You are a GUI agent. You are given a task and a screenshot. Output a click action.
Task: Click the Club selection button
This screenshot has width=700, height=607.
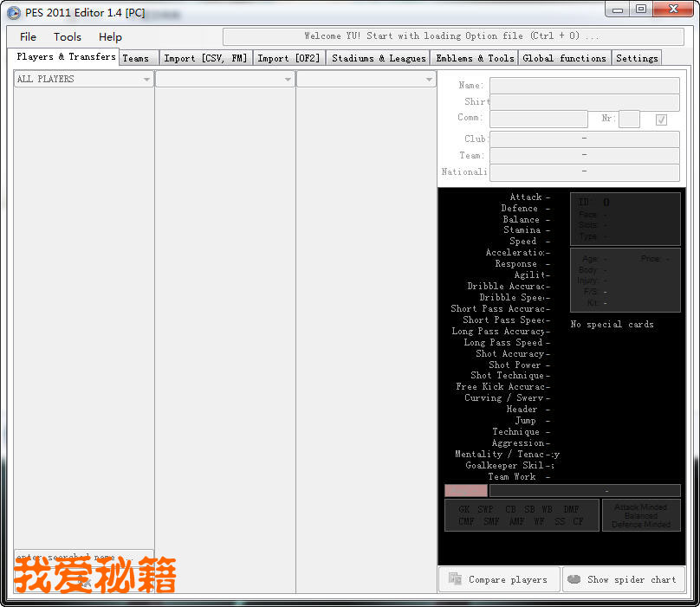click(584, 139)
